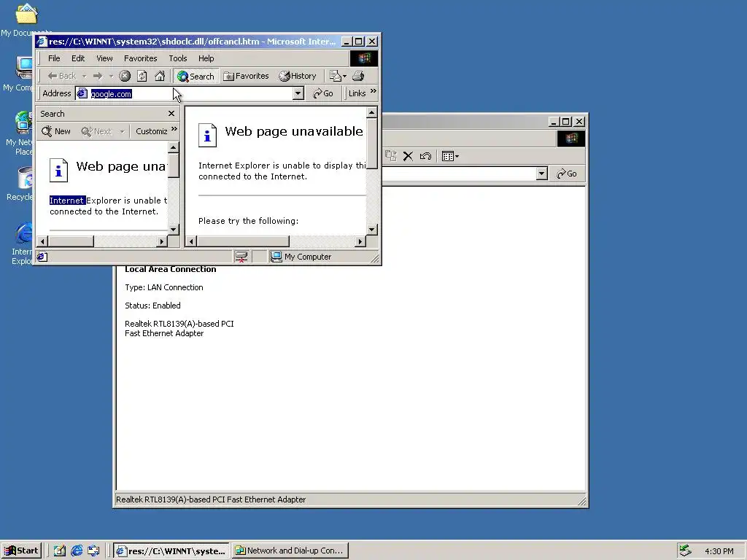The image size is (747, 560).
Task: Toggle the Search pane toolbar button
Action: 196,76
